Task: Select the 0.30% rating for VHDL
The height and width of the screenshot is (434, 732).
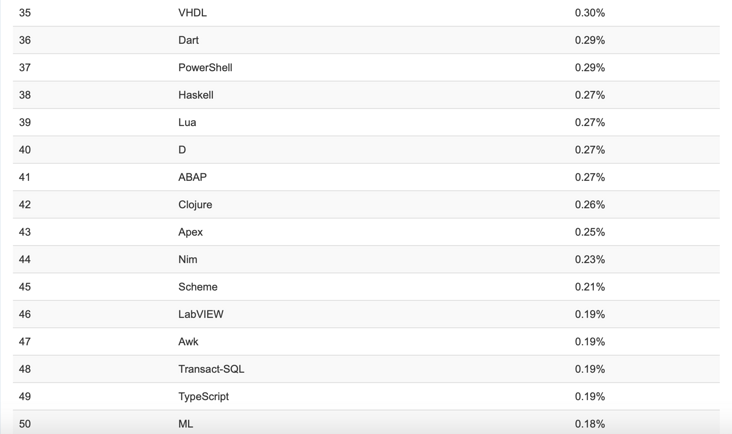Action: [x=590, y=13]
